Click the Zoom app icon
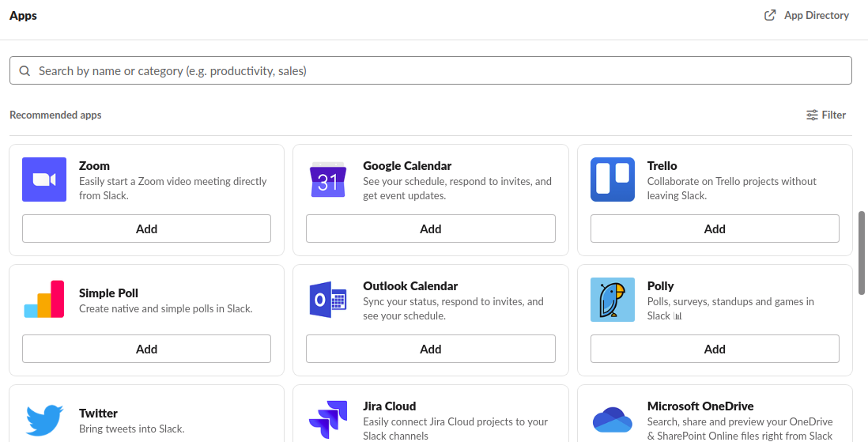This screenshot has width=868, height=442. 44,179
